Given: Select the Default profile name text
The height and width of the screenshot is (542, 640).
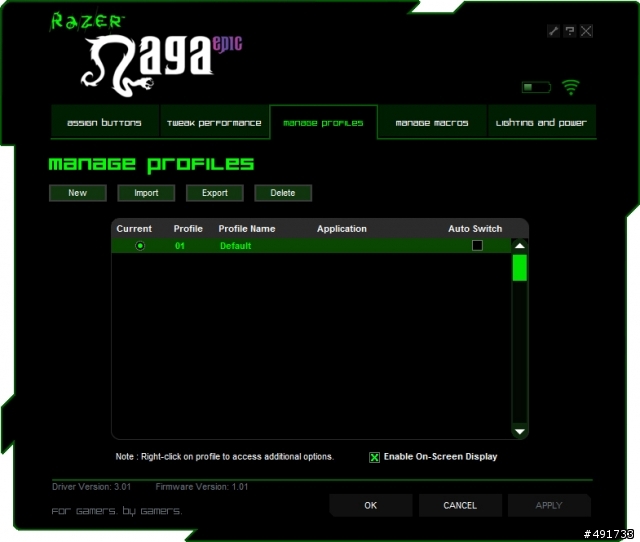Looking at the screenshot, I should pyautogui.click(x=236, y=246).
